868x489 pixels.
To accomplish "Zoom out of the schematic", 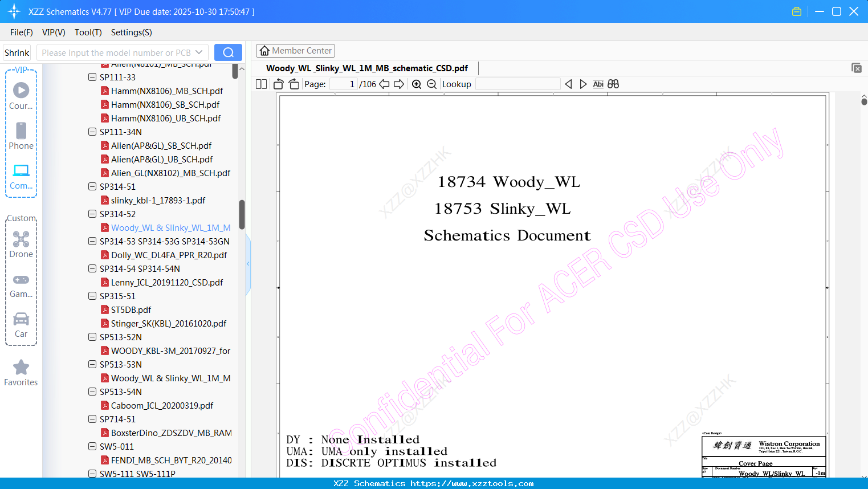I will [432, 84].
